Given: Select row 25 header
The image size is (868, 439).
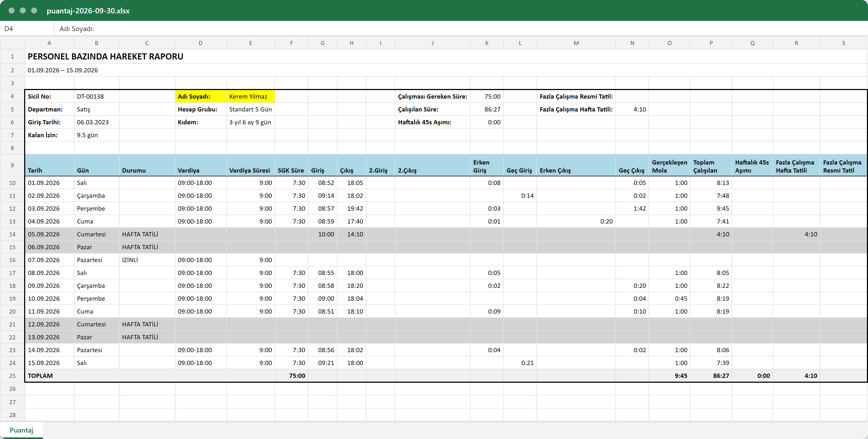Looking at the screenshot, I should tap(12, 376).
